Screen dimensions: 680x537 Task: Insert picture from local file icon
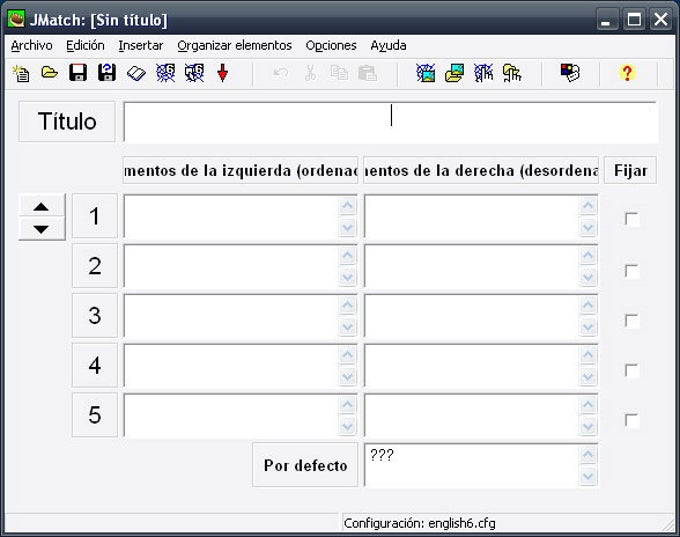click(x=454, y=73)
